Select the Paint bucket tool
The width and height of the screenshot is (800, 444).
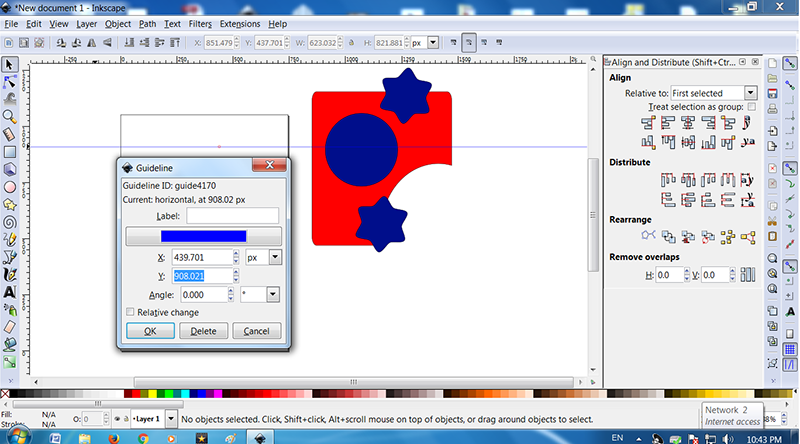click(x=10, y=345)
